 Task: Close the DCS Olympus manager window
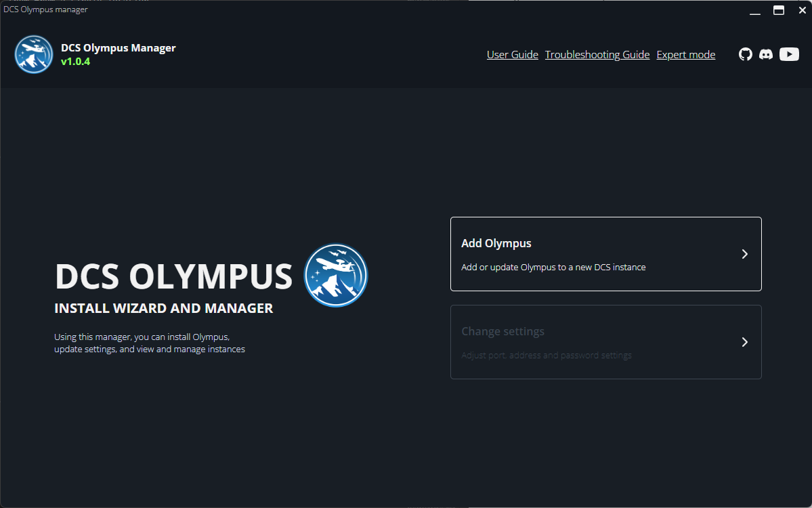802,10
